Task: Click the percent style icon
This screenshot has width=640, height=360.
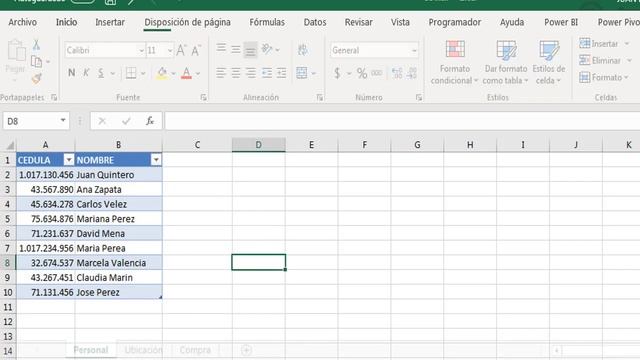Action: [x=362, y=73]
